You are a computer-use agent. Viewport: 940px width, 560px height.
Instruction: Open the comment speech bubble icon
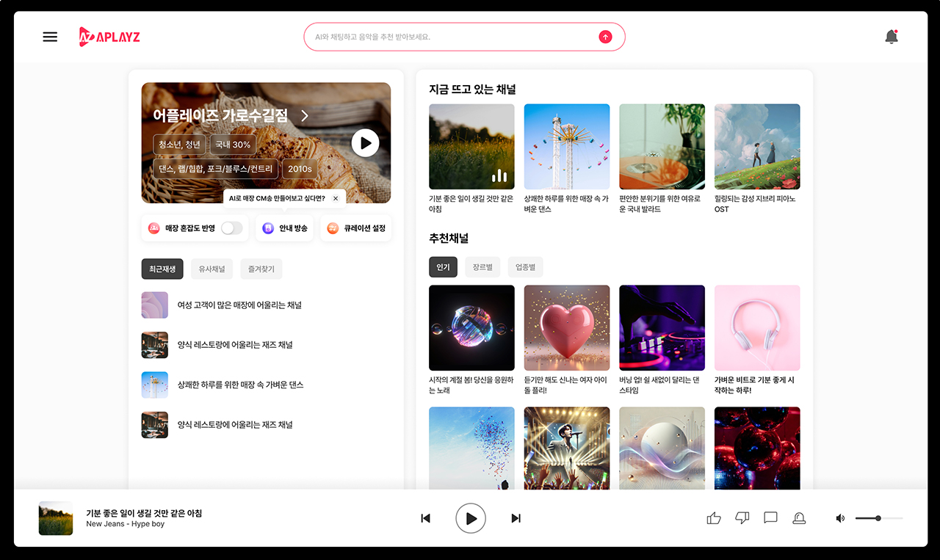[770, 518]
